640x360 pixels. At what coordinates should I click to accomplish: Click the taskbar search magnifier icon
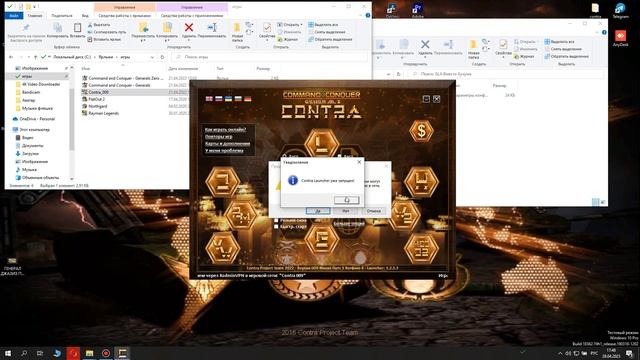[x=24, y=353]
